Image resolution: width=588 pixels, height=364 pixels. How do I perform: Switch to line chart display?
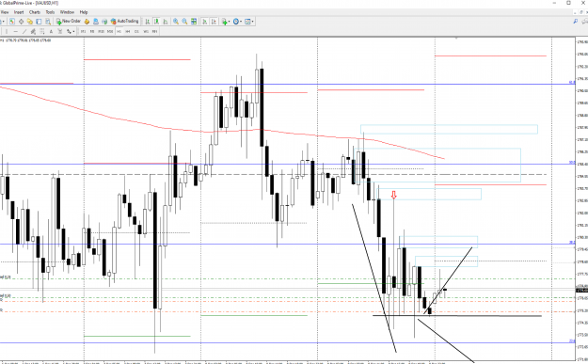point(166,22)
